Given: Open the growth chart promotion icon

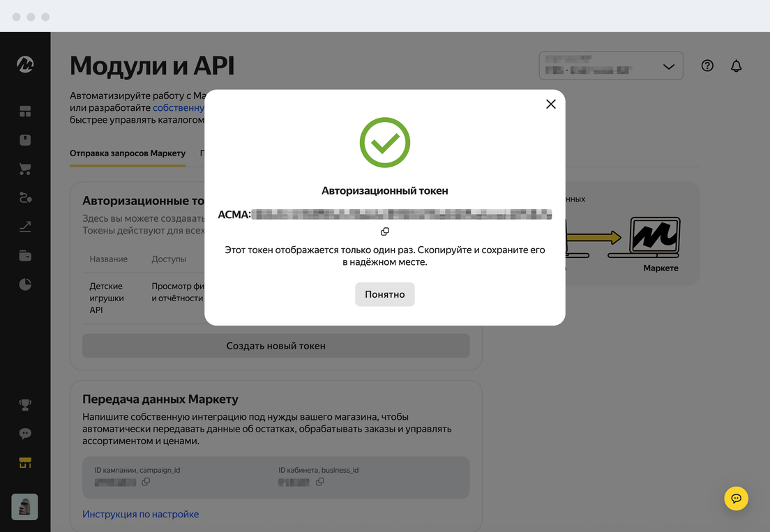Looking at the screenshot, I should (25, 227).
